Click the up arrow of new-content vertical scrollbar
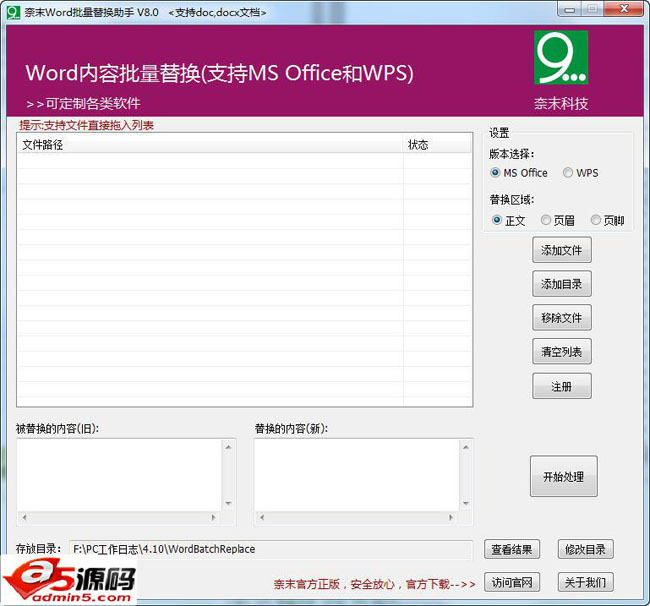650x606 pixels. tap(466, 447)
